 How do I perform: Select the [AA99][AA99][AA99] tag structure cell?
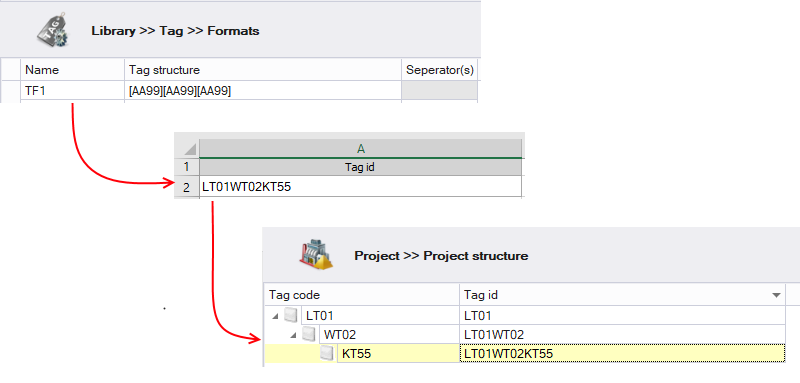(x=263, y=91)
